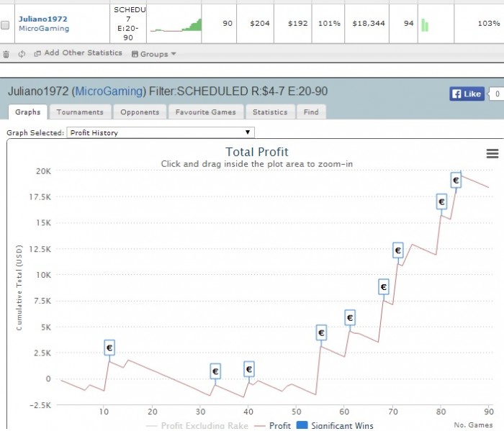Viewport: 504px width, 431px height.
Task: Click the trash delete icon
Action: tap(6, 54)
